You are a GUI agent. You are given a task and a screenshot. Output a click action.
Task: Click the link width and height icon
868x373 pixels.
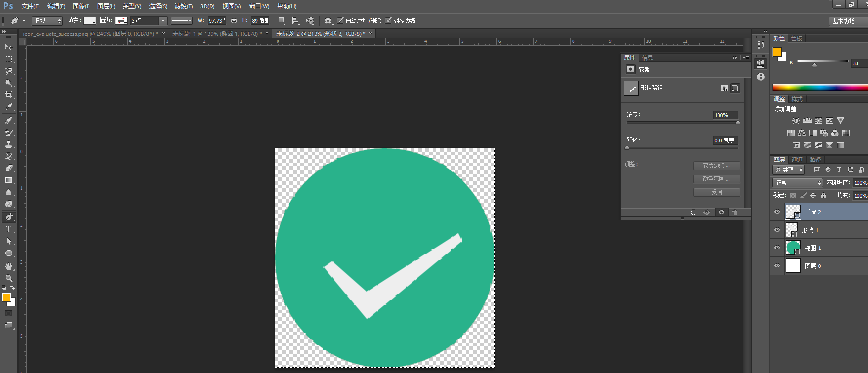click(x=234, y=21)
